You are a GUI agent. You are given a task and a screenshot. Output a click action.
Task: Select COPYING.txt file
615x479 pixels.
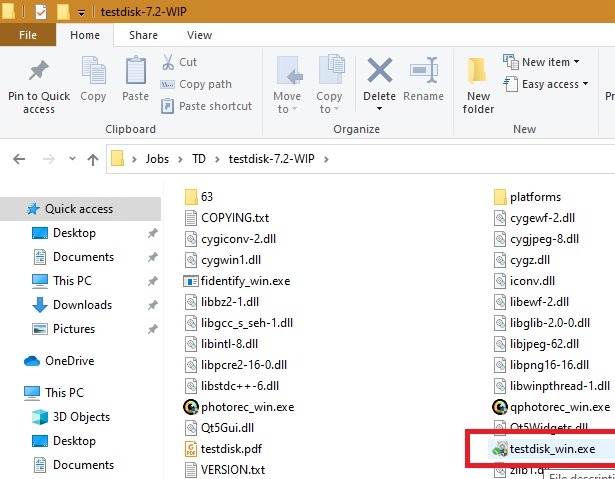[x=227, y=218]
